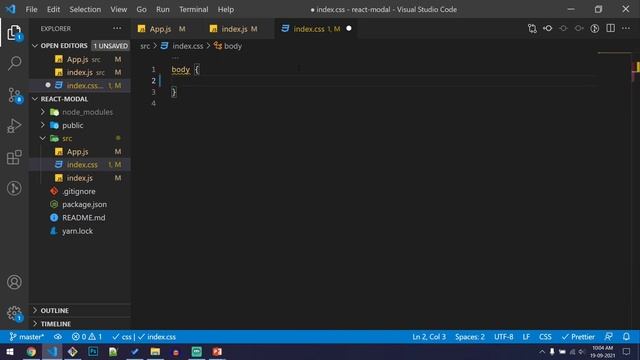
Task: Open README.md file
Action: (x=80, y=218)
